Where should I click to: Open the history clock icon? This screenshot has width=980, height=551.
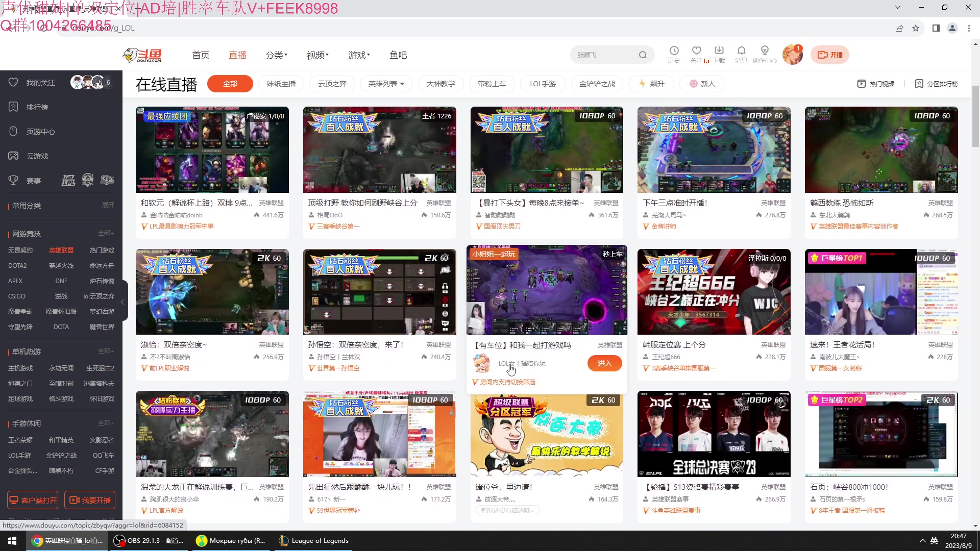click(674, 51)
